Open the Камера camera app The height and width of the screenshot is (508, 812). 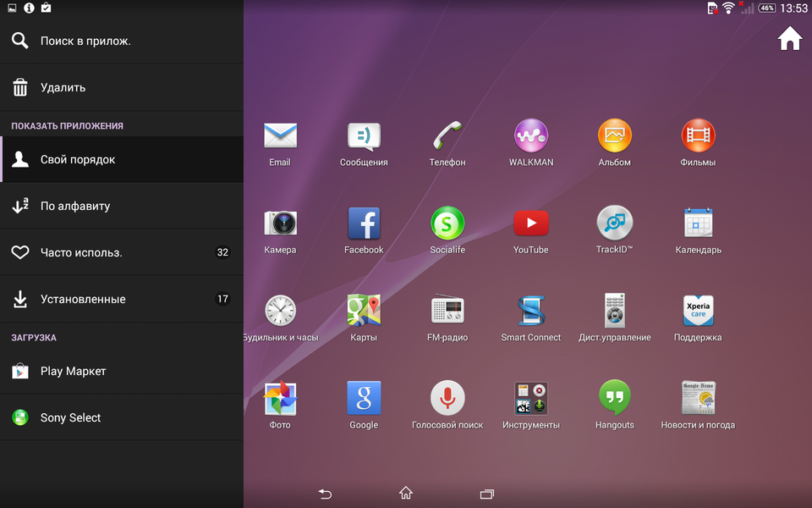[x=280, y=224]
